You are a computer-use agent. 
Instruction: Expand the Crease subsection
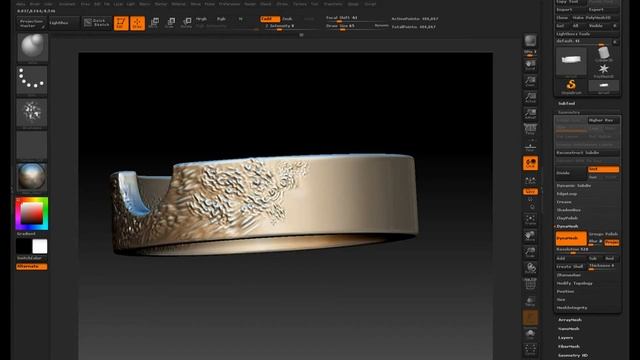pos(564,202)
